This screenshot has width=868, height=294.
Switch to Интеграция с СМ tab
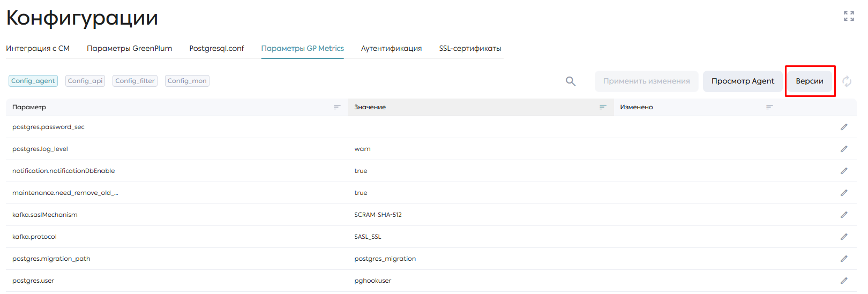click(x=38, y=48)
